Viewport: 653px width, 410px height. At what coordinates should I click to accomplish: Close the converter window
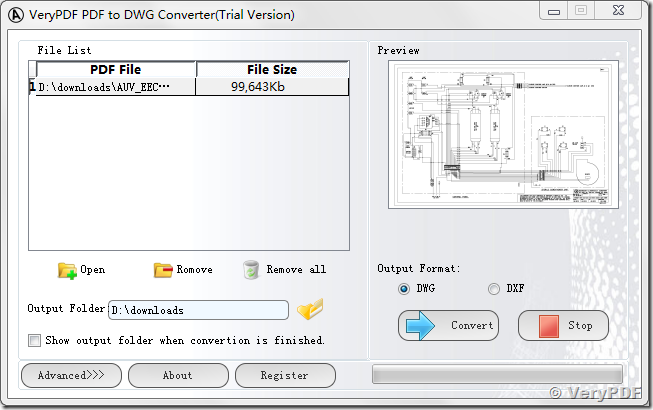pos(618,11)
